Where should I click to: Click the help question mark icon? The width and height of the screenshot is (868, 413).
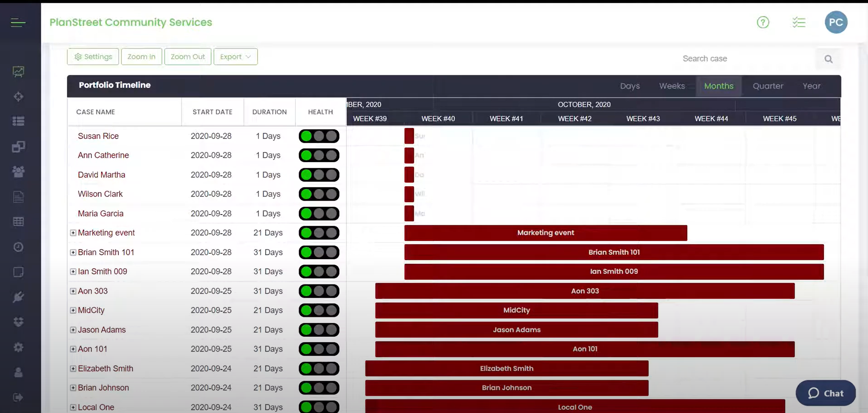[x=763, y=23]
